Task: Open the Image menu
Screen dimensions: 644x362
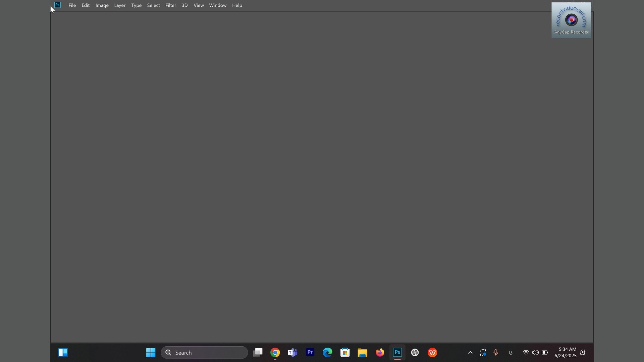Action: point(102,5)
